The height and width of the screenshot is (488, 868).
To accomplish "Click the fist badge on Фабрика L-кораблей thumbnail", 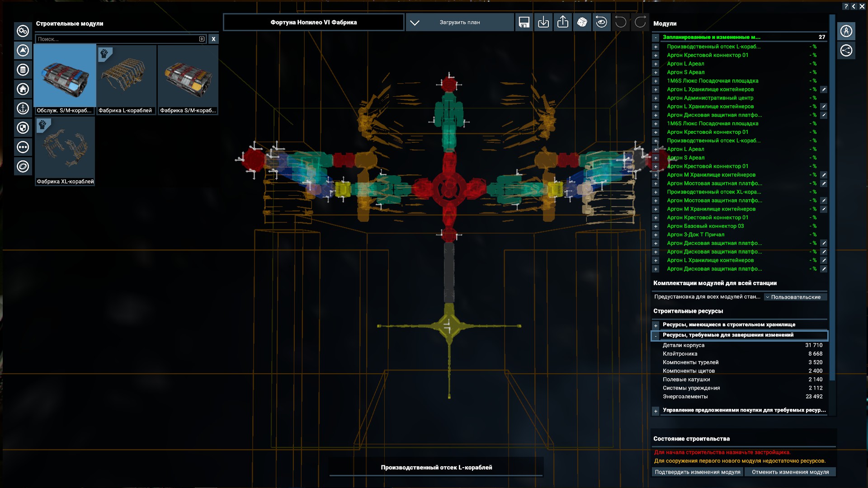I will click(104, 55).
